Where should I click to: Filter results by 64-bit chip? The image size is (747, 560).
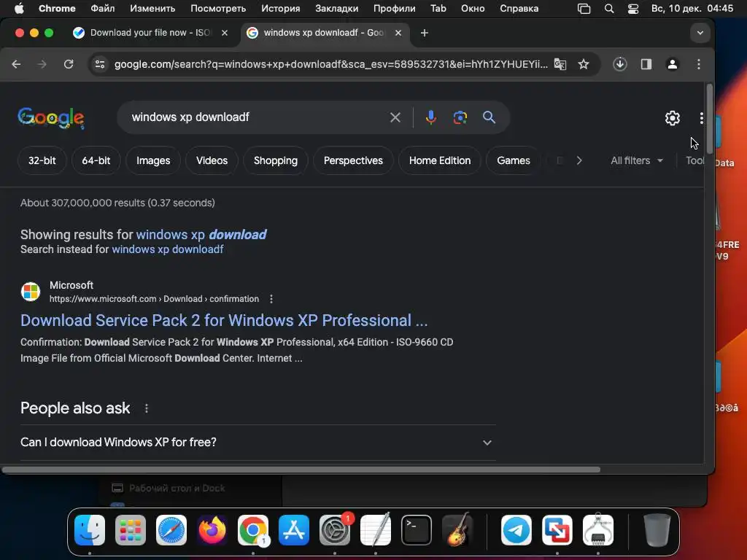point(96,160)
